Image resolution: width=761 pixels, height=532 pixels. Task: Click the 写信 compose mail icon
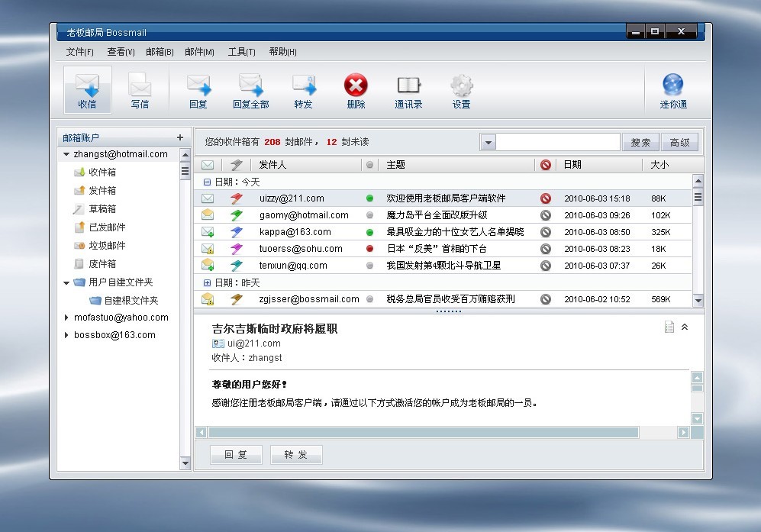[140, 90]
